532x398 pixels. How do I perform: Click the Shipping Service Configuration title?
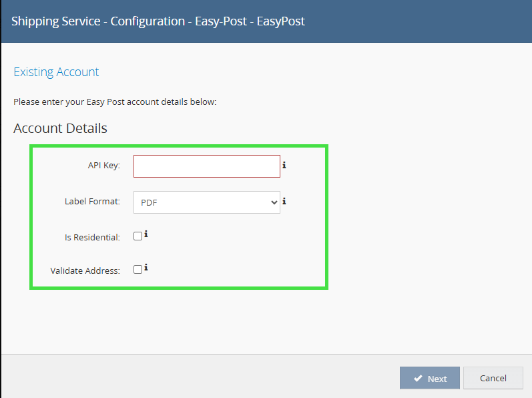[x=158, y=21]
